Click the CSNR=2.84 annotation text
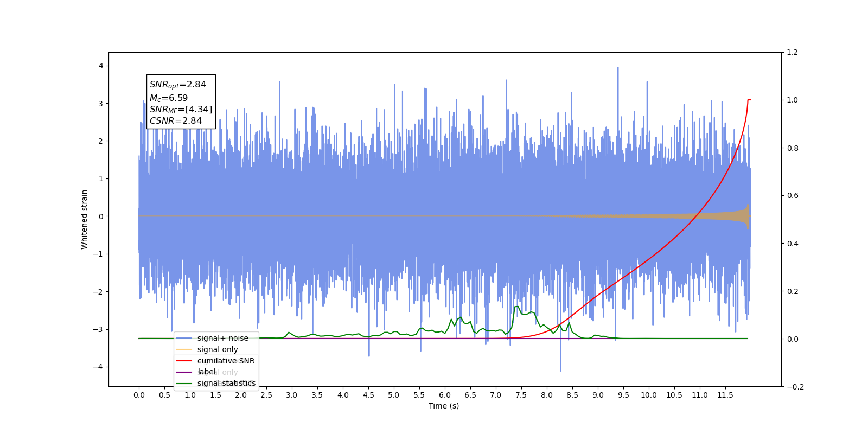Image resolution: width=868 pixels, height=434 pixels. [176, 121]
